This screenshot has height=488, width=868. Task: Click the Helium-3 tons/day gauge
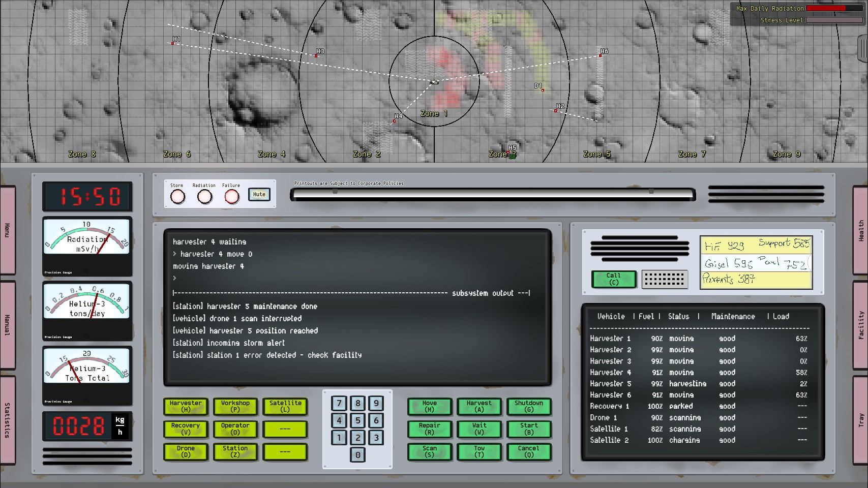click(x=87, y=311)
